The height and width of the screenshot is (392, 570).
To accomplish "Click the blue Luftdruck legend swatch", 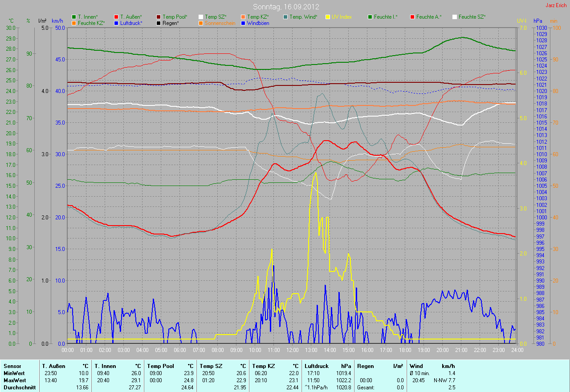I will pos(117,23).
